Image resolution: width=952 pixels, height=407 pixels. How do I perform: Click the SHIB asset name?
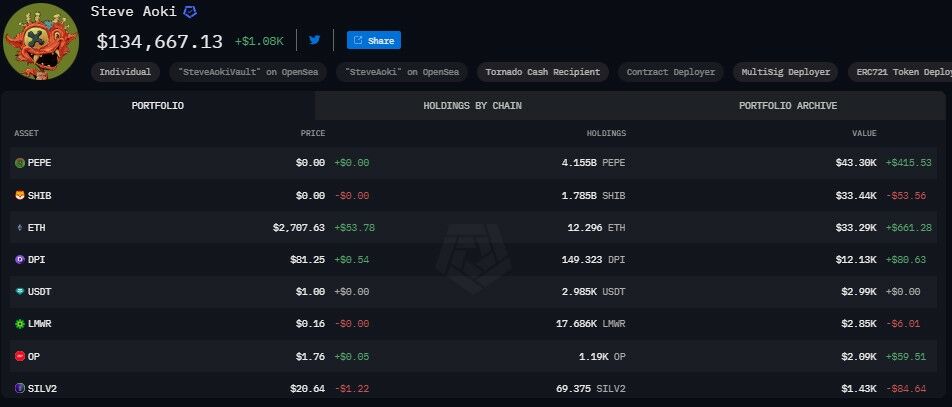point(39,196)
